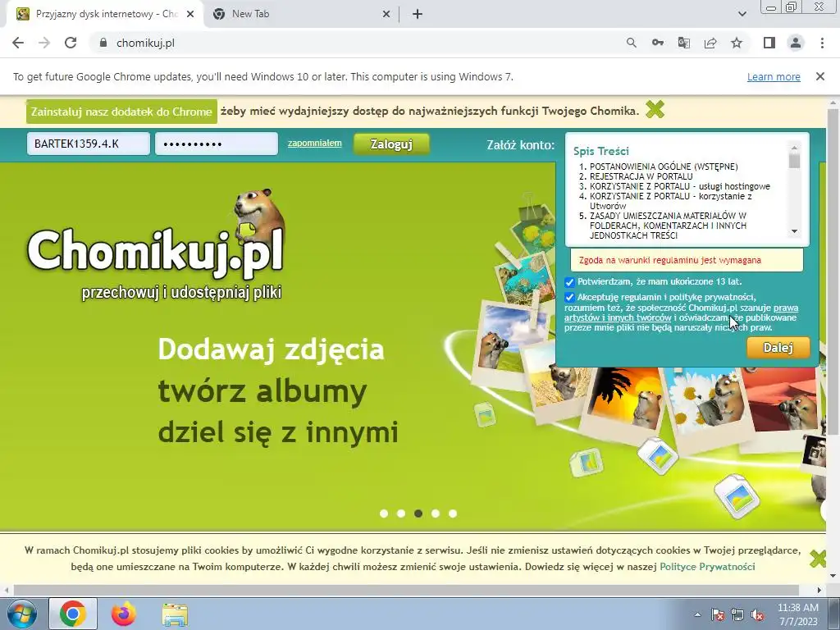Viewport: 840px width, 630px height.
Task: Open saved passwords key icon
Action: point(658,43)
